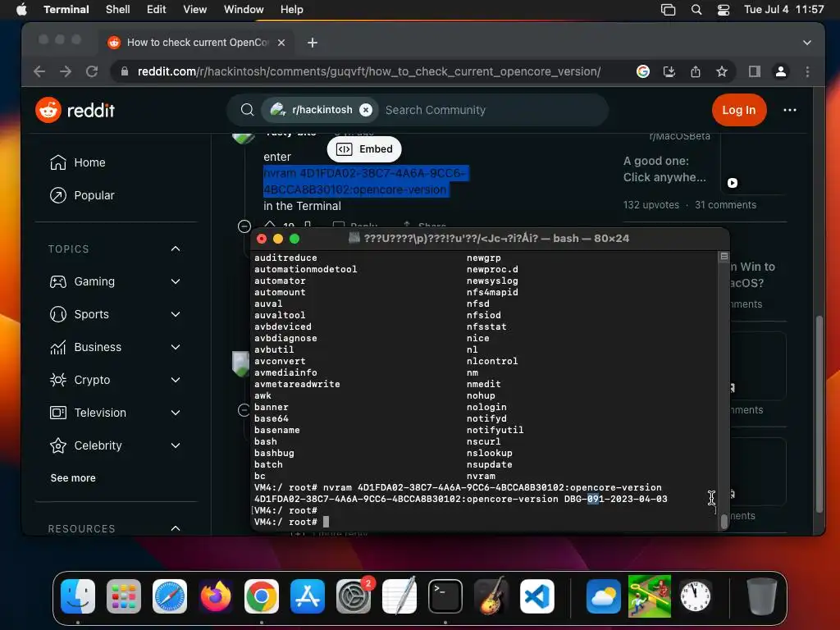Image resolution: width=840 pixels, height=630 pixels.
Task: Expand the Crypto topic
Action: [x=176, y=380]
